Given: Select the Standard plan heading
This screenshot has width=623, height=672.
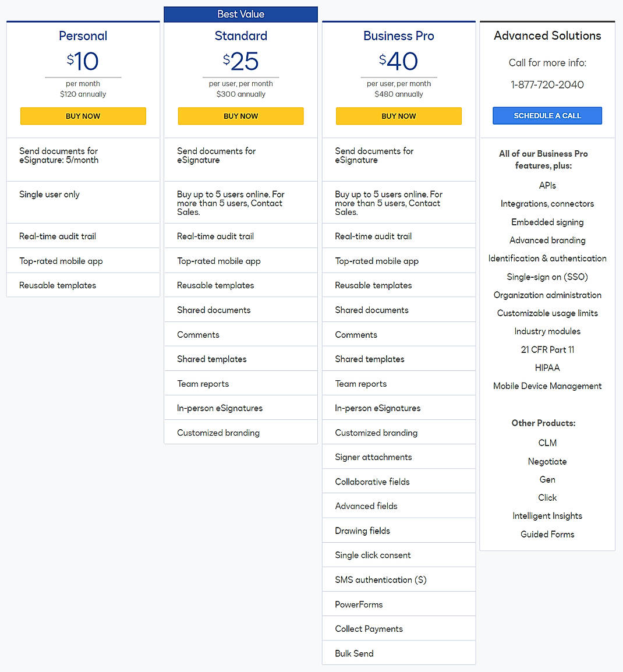Looking at the screenshot, I should (x=240, y=36).
